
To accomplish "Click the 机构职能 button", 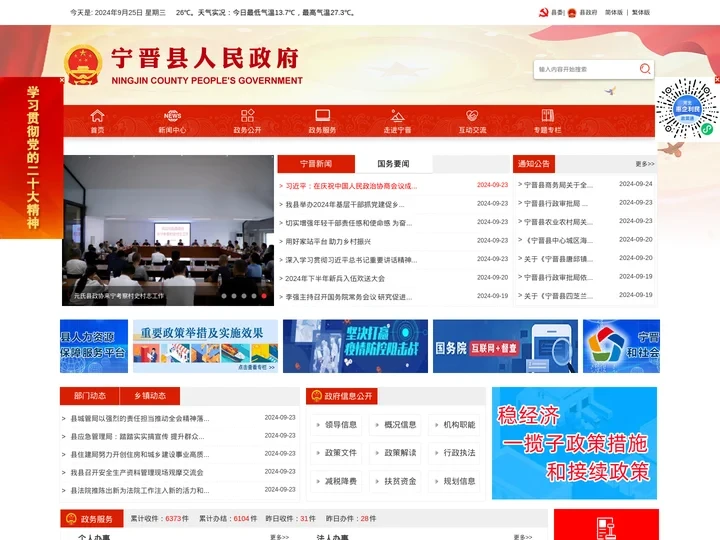I will click(x=454, y=425).
